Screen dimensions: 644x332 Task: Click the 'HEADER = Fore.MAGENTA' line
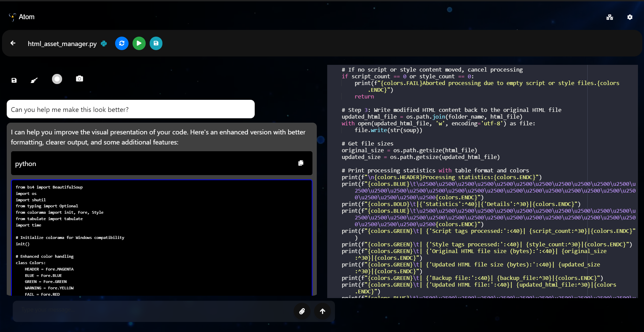[49, 269]
